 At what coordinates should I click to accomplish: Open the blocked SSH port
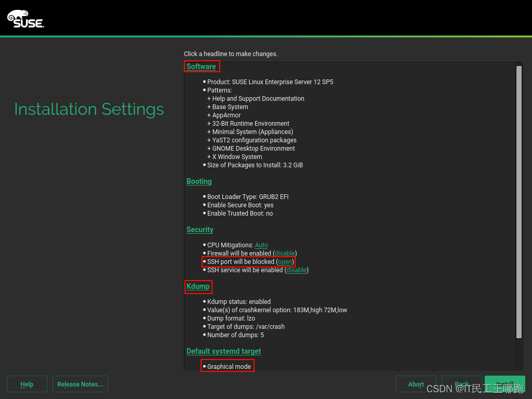tap(285, 261)
